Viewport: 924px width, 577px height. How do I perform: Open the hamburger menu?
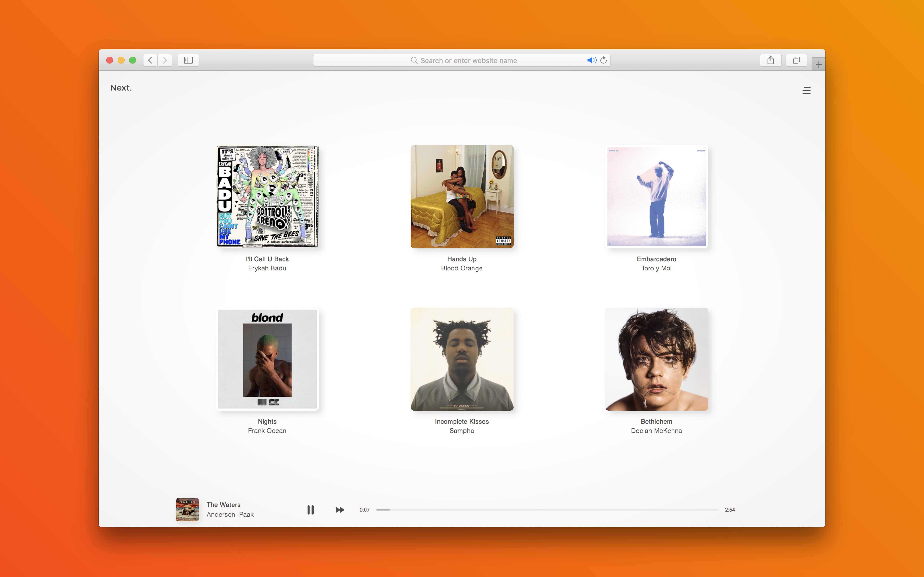point(806,90)
